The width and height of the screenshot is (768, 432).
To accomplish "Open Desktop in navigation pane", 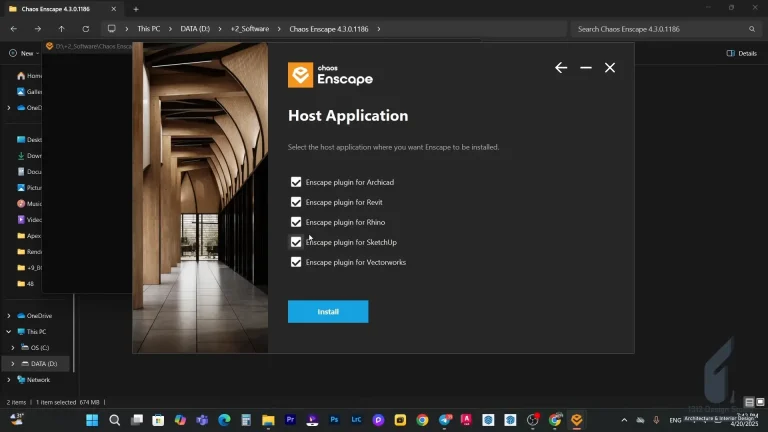I will tap(29, 140).
